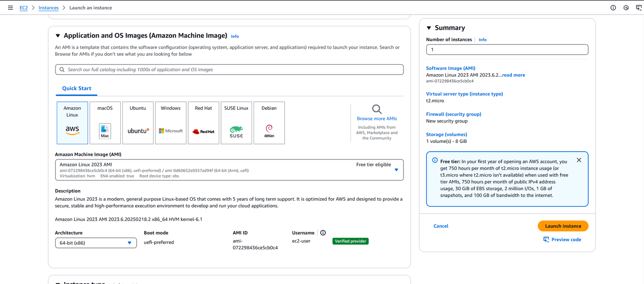
Task: Click the Username info icon
Action: (323, 233)
